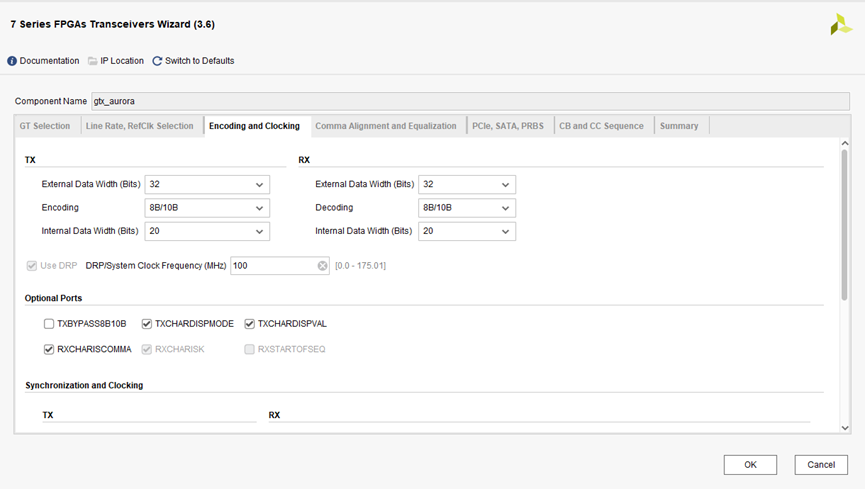Click the Switch to Defaults refresh icon

click(157, 61)
